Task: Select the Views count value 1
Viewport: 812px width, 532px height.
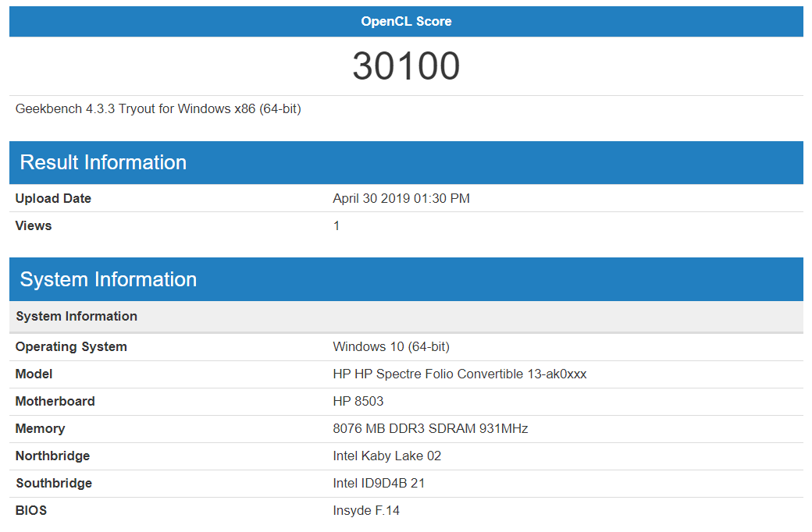Action: [x=336, y=225]
